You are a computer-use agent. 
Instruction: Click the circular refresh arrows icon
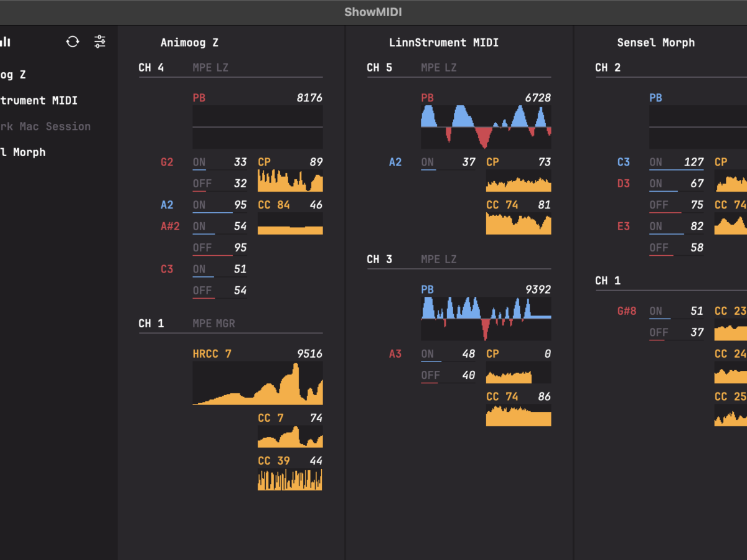(x=73, y=42)
